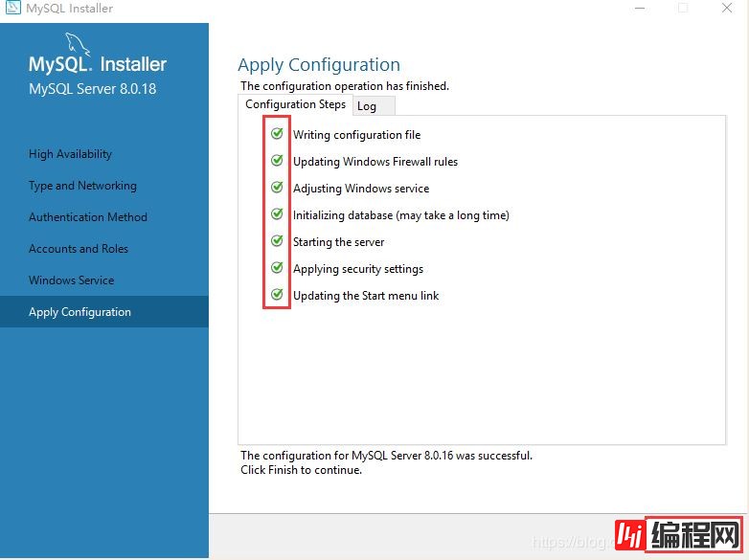
Task: Open the High Availability sidebar step
Action: (70, 154)
